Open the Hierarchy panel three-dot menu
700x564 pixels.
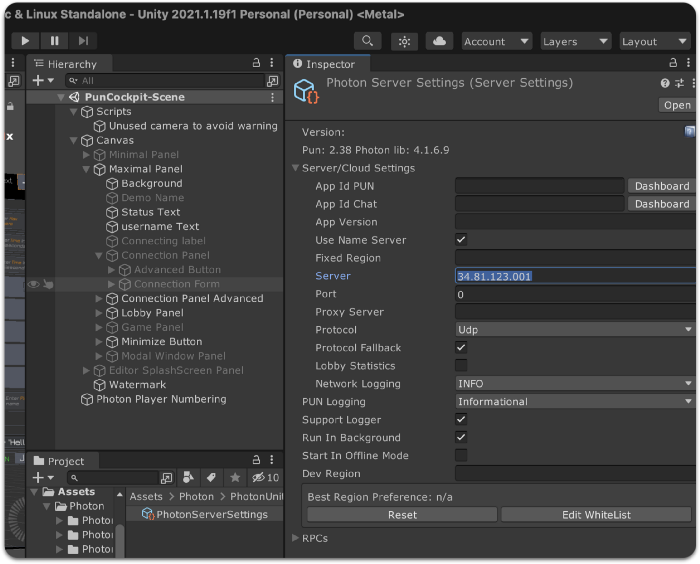(x=272, y=63)
